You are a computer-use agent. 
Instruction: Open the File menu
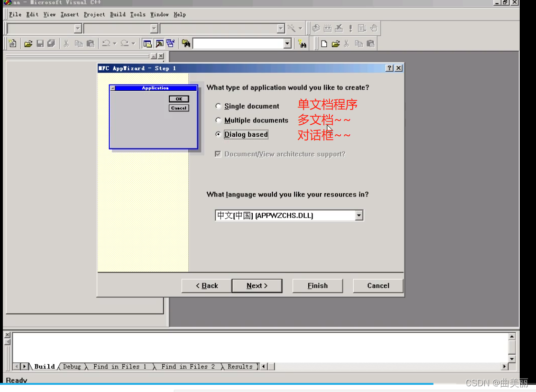(x=15, y=14)
